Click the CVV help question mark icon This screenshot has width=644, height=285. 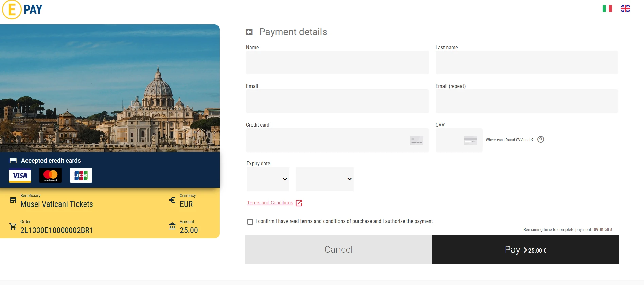541,139
